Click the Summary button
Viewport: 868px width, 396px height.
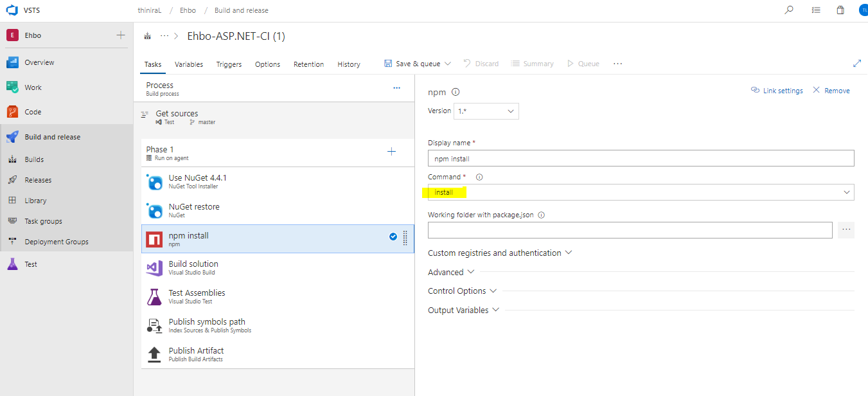[x=532, y=64]
